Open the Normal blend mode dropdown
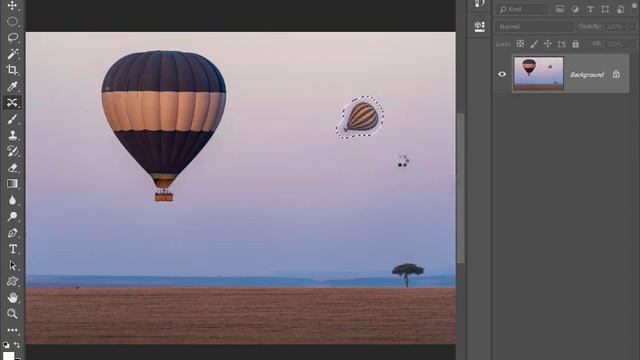 coord(535,27)
